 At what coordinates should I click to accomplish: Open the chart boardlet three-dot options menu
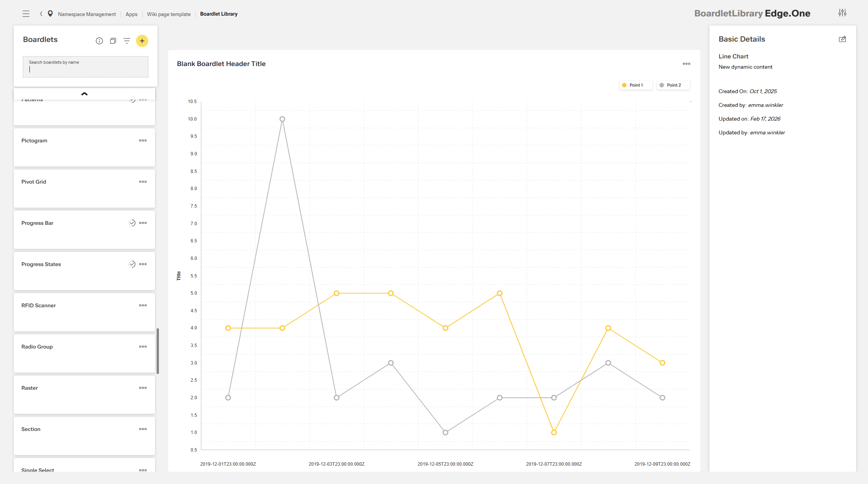click(687, 64)
